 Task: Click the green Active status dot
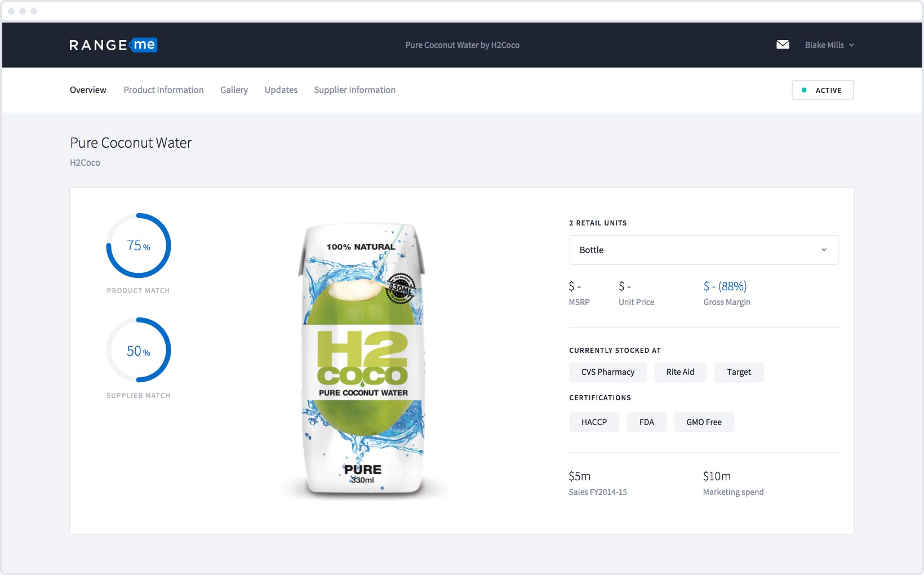804,90
